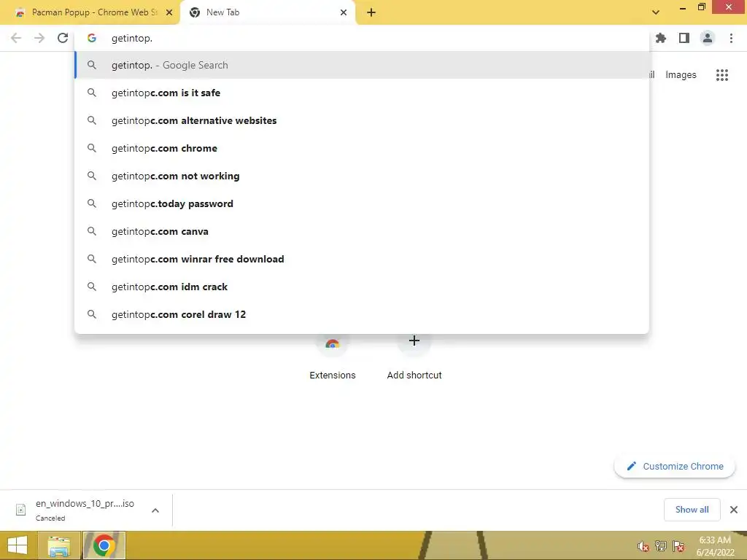Click Customize Chrome button
The width and height of the screenshot is (747, 560).
[x=675, y=466]
